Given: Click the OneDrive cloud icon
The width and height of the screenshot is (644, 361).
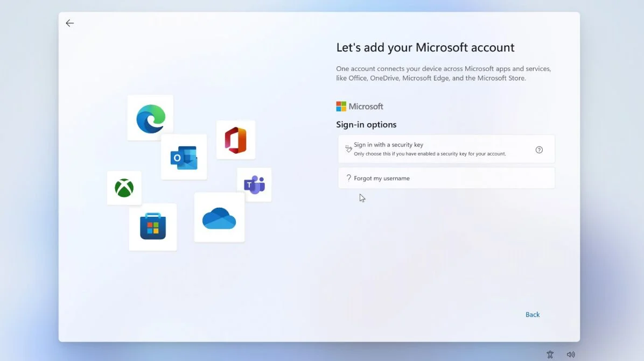Looking at the screenshot, I should (219, 217).
